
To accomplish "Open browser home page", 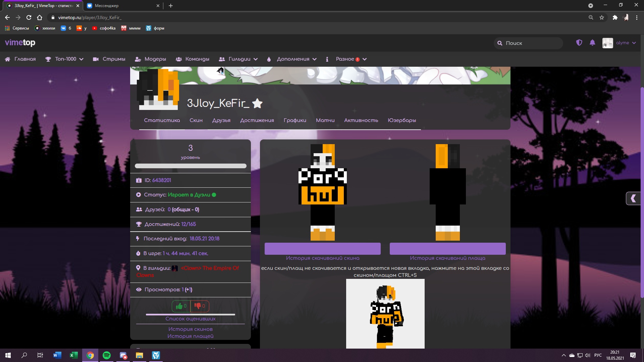I will (40, 17).
